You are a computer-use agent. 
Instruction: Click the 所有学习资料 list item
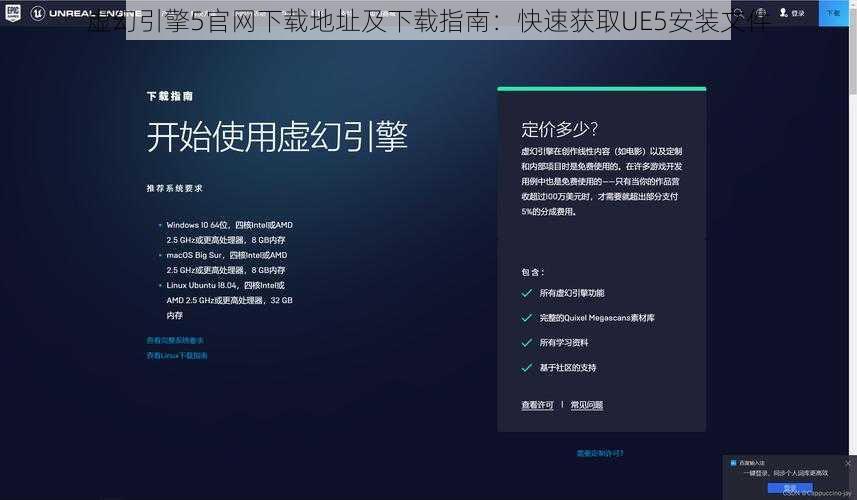coord(555,343)
